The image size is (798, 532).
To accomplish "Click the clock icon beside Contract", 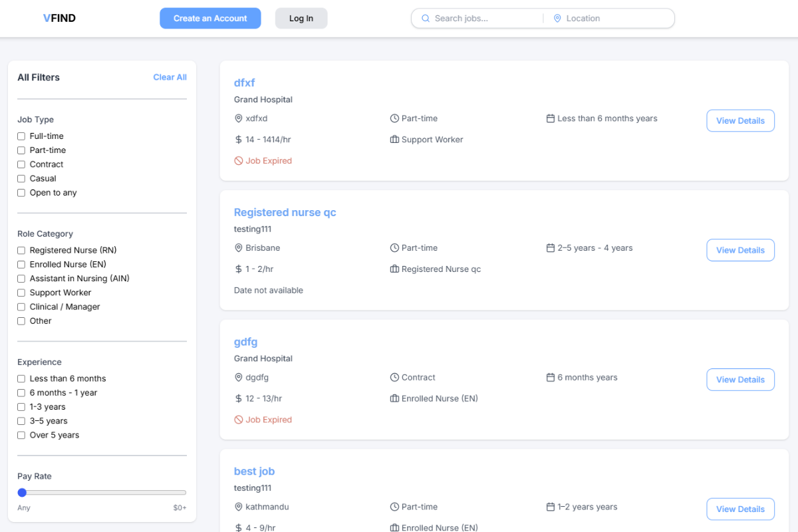I will tap(394, 378).
